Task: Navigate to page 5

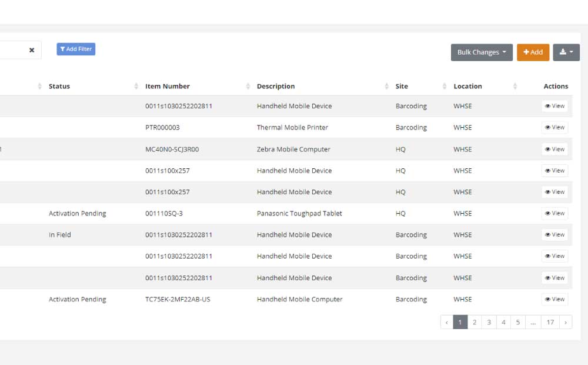Action: [518, 322]
